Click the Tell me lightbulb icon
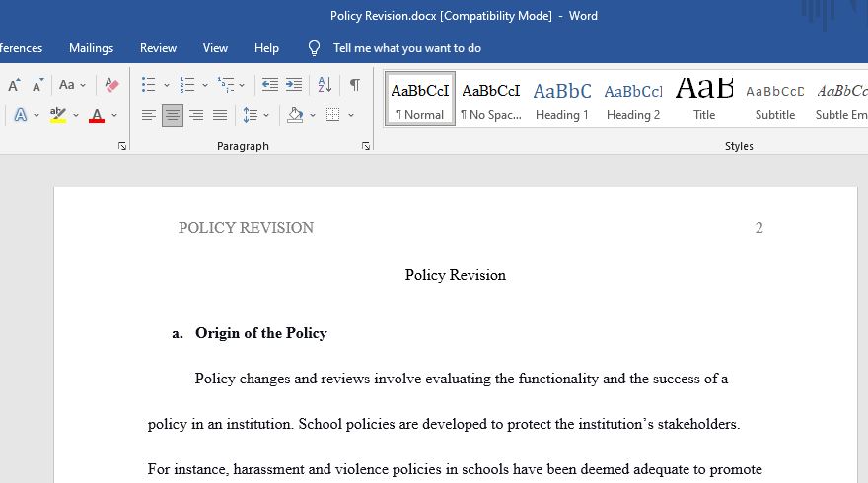The width and height of the screenshot is (868, 483). coord(314,48)
